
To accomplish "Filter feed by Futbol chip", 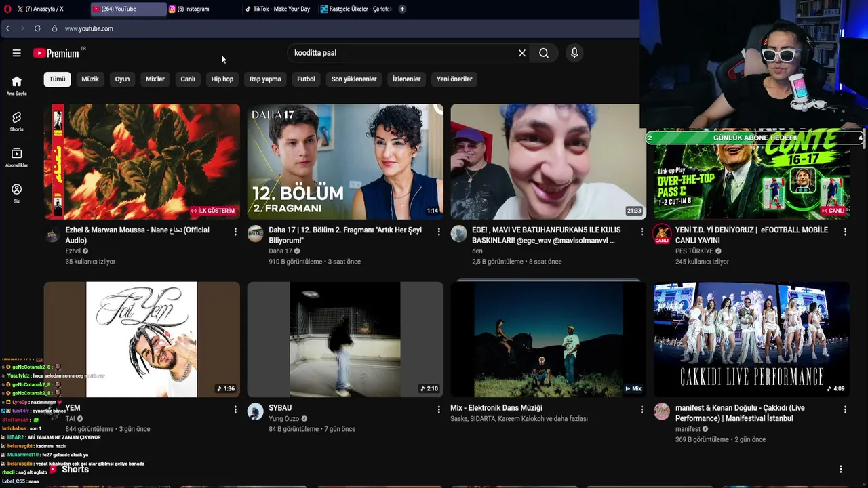I will pyautogui.click(x=306, y=79).
